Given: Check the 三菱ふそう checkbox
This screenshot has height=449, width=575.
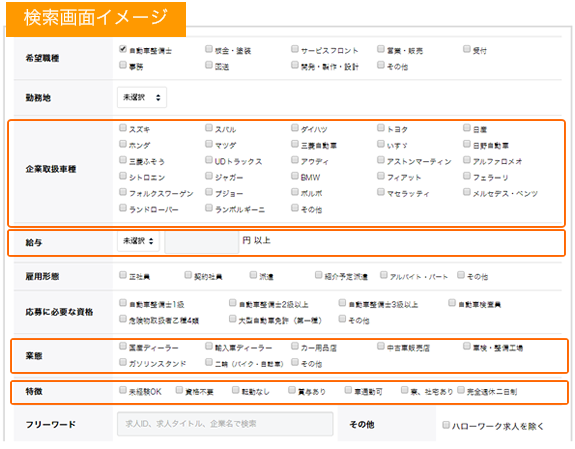Looking at the screenshot, I should [x=123, y=160].
